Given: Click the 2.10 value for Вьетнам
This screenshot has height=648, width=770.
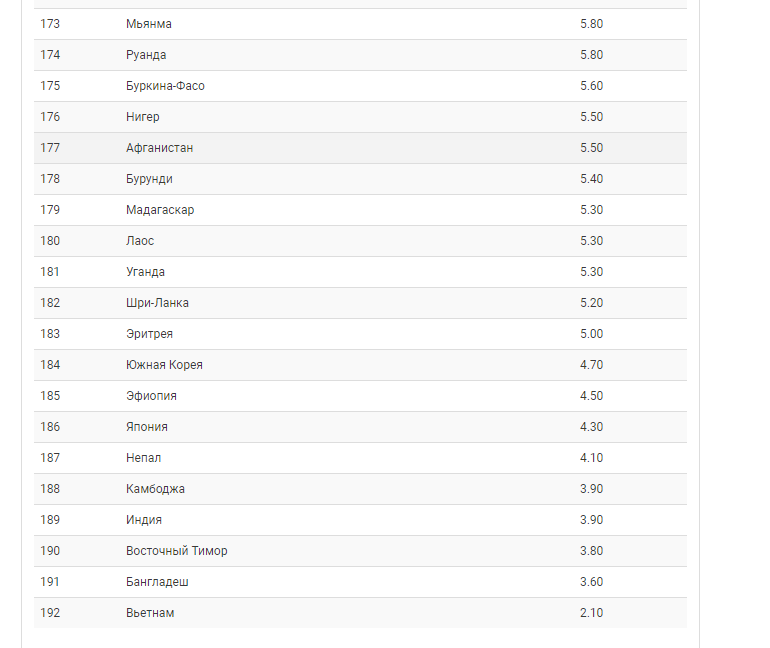Looking at the screenshot, I should (591, 613).
